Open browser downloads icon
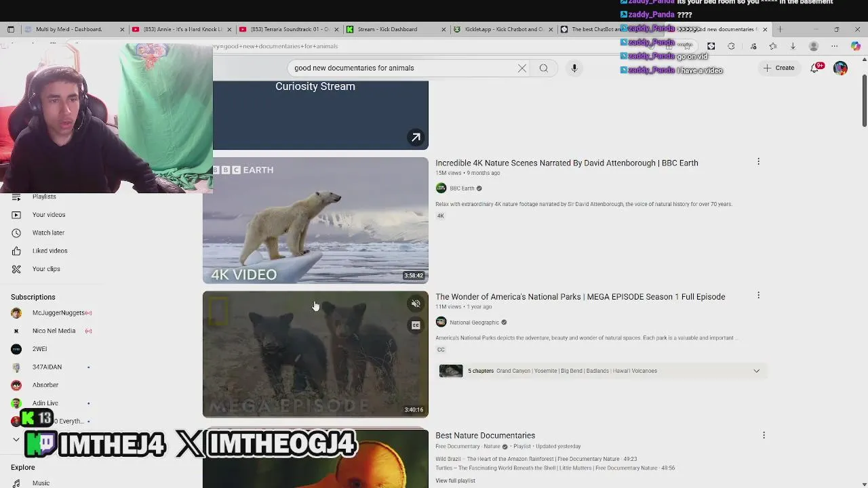This screenshot has height=488, width=868. point(793,46)
